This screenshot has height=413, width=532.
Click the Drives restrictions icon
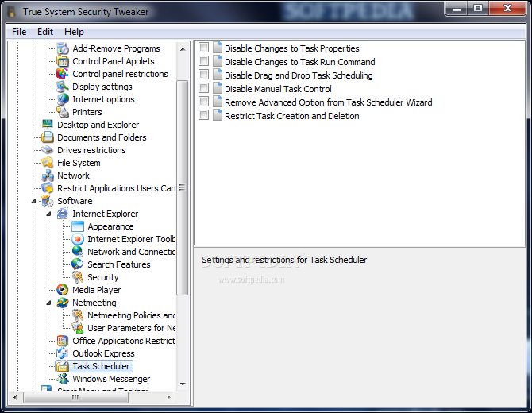pos(47,150)
